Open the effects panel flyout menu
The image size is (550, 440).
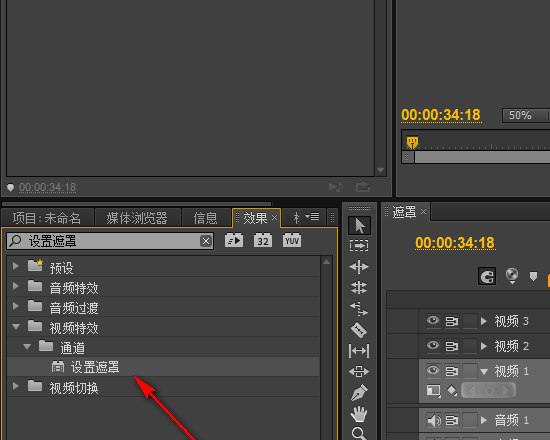pyautogui.click(x=312, y=217)
